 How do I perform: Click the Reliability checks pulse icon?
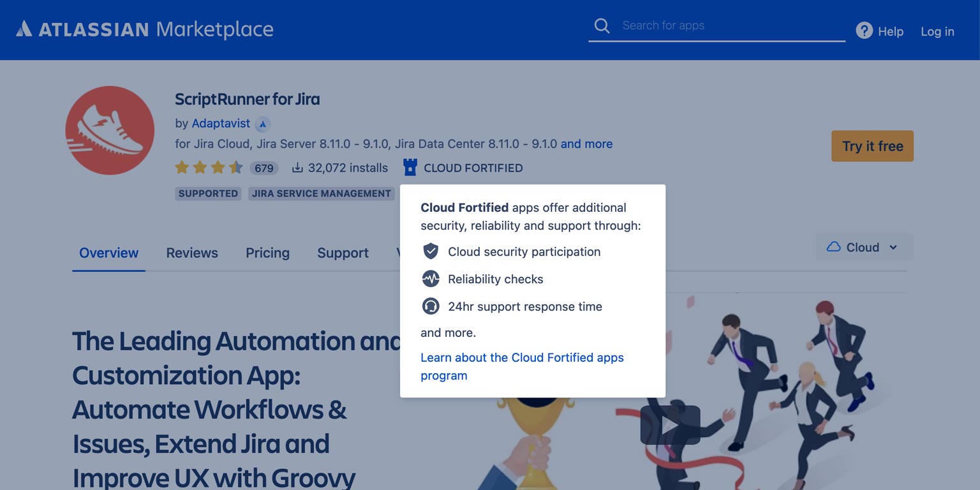[x=430, y=279]
